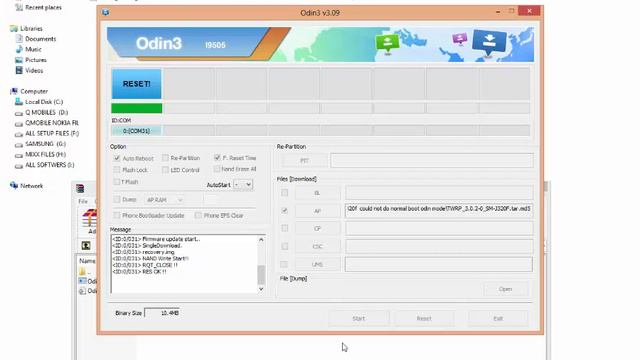Click the Message log scrollbar down arrow

coord(261,289)
